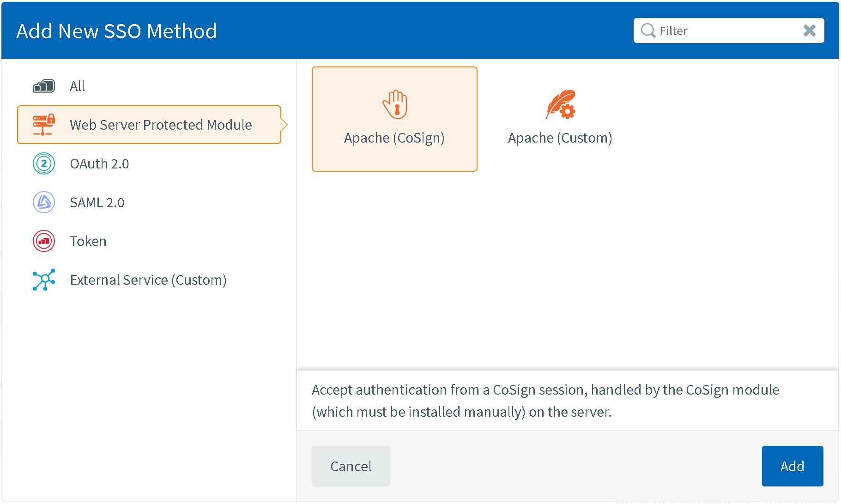Open External Service (Custom) category

[149, 280]
